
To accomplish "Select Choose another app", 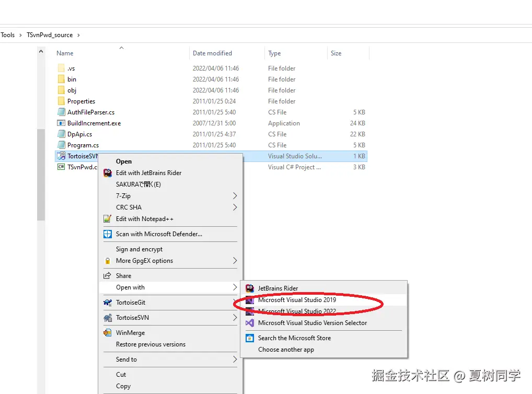I will tap(286, 350).
